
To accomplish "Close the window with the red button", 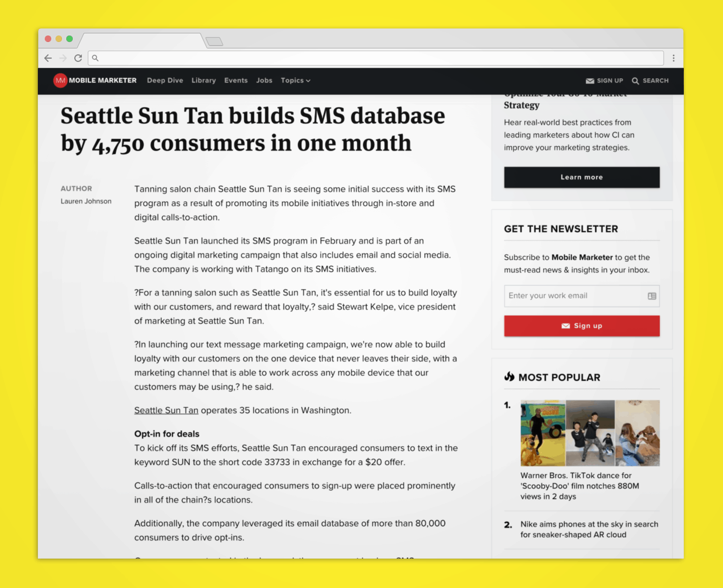I will coord(48,39).
